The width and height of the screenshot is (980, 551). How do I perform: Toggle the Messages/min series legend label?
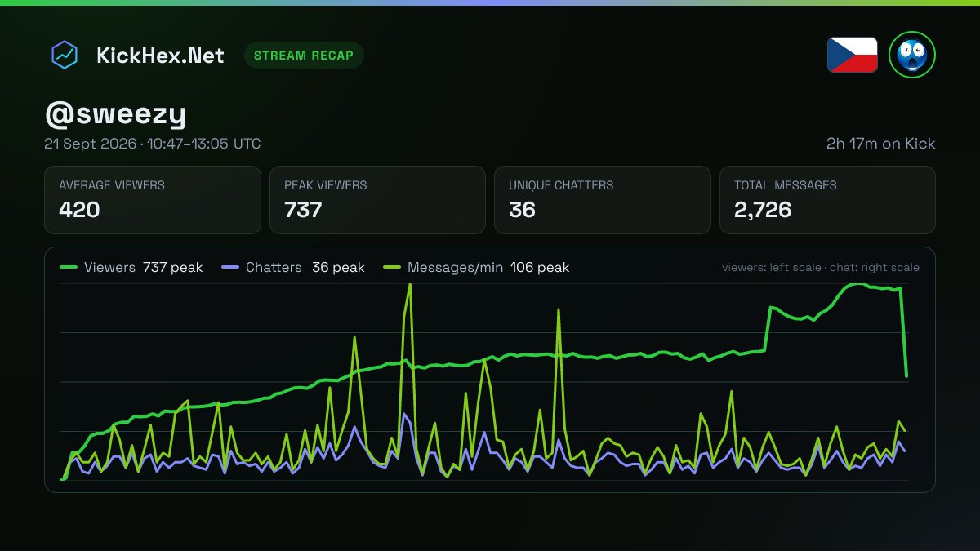click(x=455, y=267)
